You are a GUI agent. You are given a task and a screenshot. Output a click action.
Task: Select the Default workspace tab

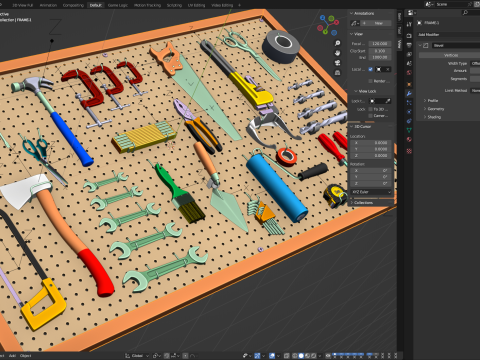tap(96, 5)
